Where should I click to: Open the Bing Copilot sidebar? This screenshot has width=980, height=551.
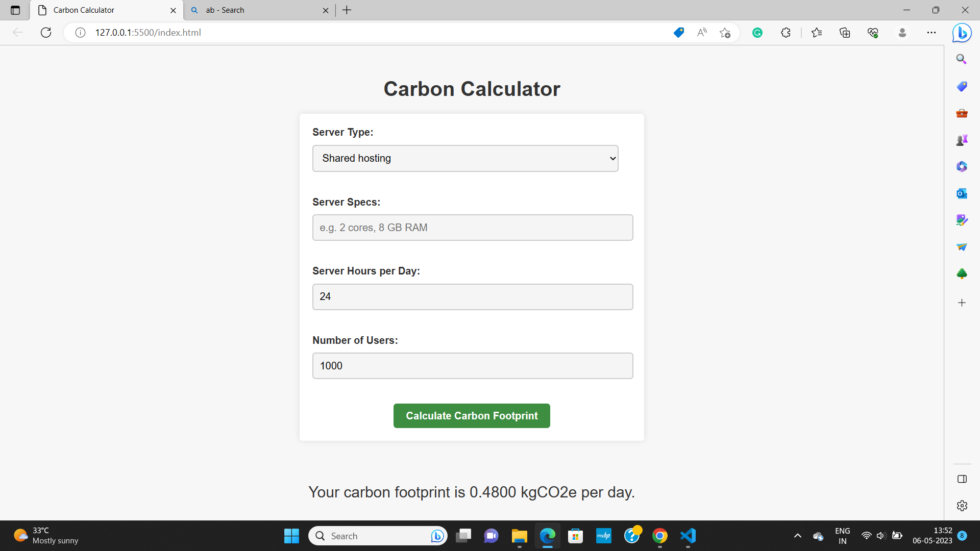click(962, 32)
